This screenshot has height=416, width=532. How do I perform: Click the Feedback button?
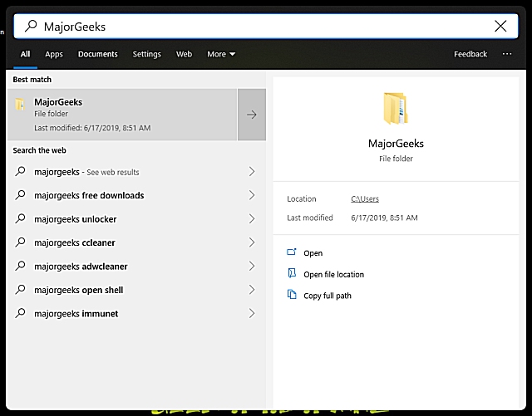470,54
